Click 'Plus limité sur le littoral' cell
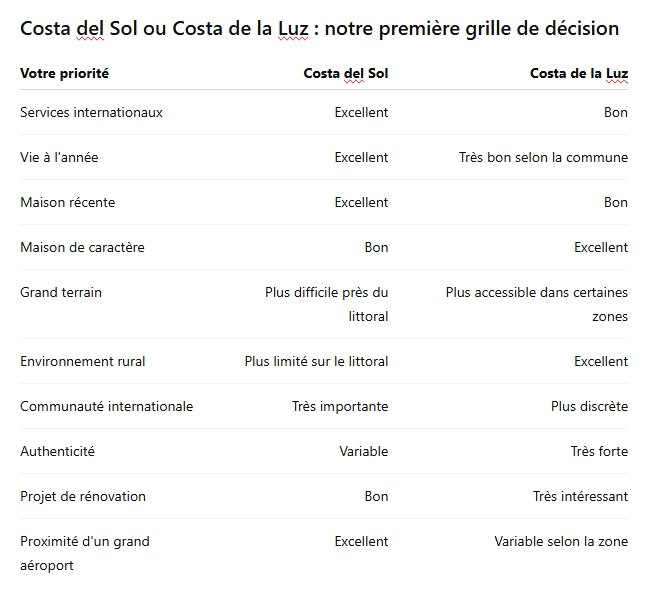This screenshot has height=597, width=654. pos(317,362)
